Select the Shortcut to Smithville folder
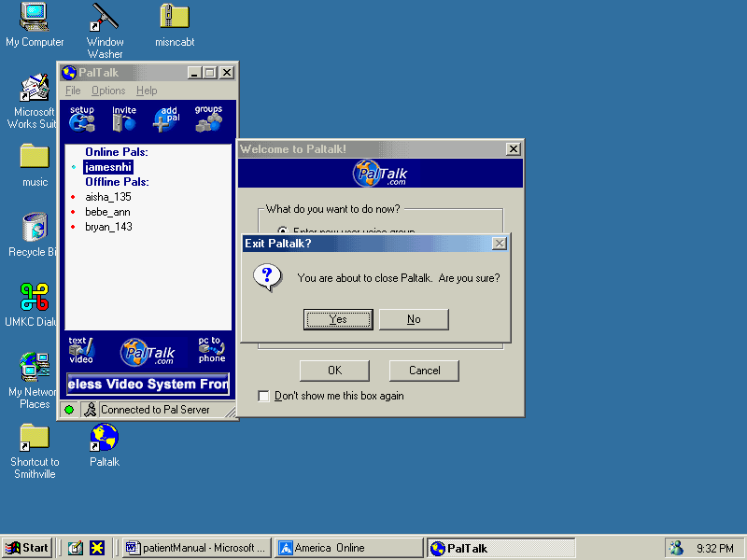This screenshot has height=560, width=747. point(35,451)
